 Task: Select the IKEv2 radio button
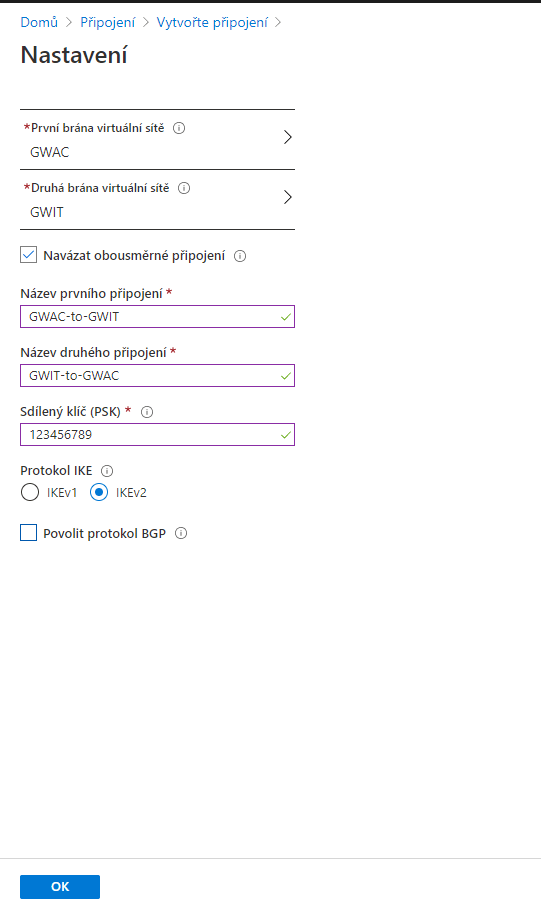click(99, 493)
